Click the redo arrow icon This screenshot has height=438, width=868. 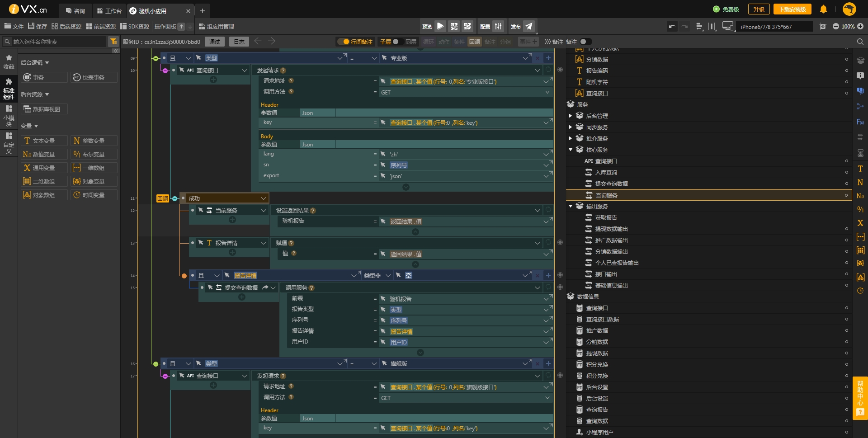(x=685, y=27)
